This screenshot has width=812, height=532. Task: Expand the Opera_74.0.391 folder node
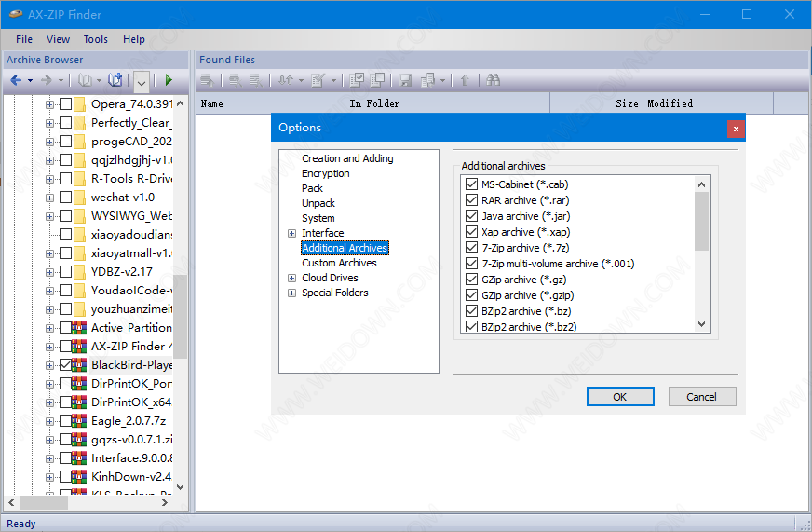49,104
